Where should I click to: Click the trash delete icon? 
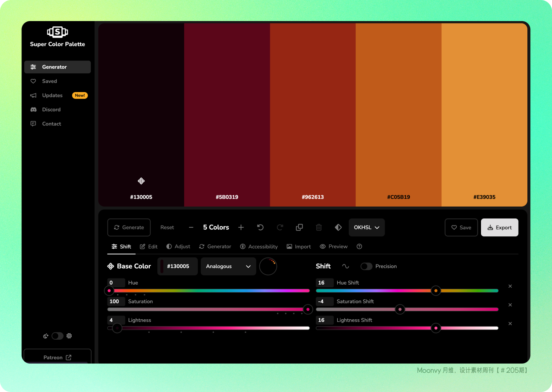click(x=319, y=227)
